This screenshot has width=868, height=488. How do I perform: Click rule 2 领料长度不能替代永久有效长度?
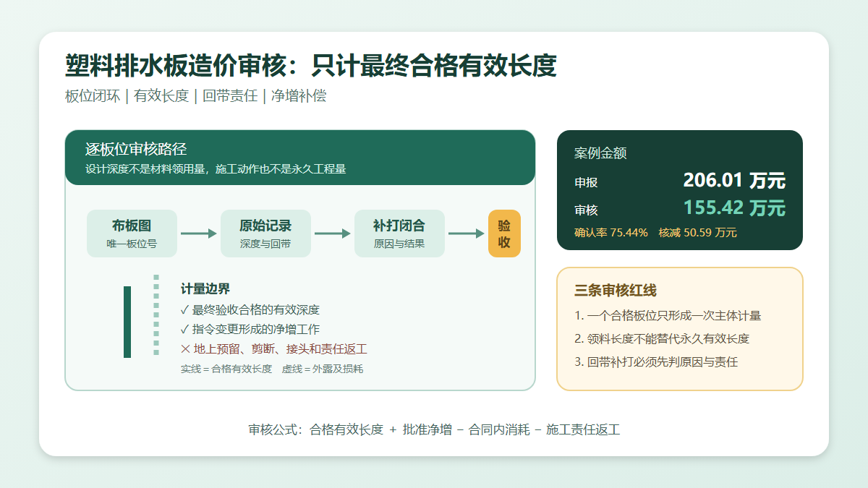click(x=662, y=339)
